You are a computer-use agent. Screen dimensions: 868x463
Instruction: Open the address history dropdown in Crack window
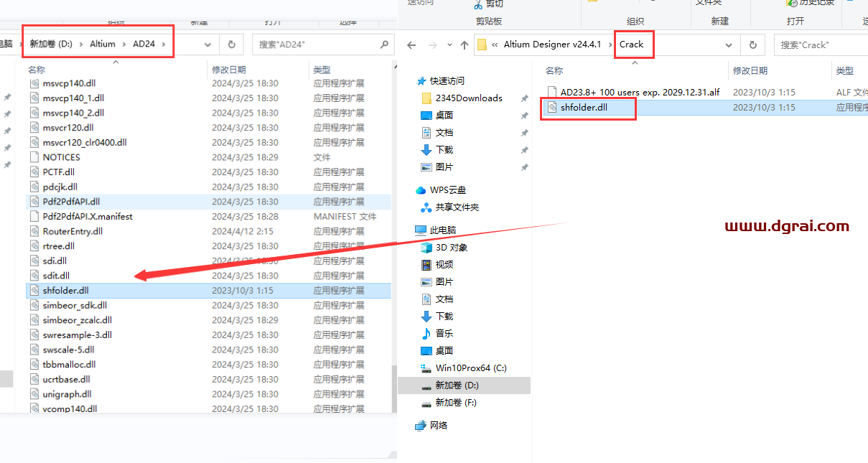coord(729,45)
